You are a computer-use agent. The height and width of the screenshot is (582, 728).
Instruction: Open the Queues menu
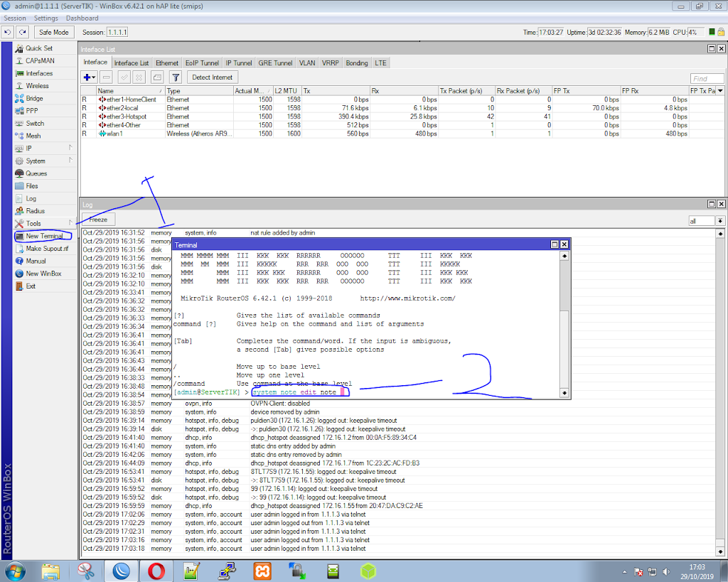pyautogui.click(x=36, y=173)
